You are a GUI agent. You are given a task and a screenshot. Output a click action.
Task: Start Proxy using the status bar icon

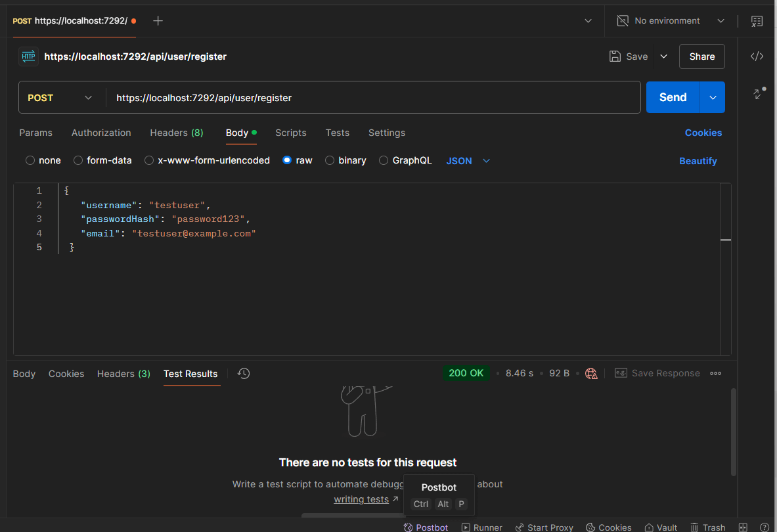click(544, 527)
